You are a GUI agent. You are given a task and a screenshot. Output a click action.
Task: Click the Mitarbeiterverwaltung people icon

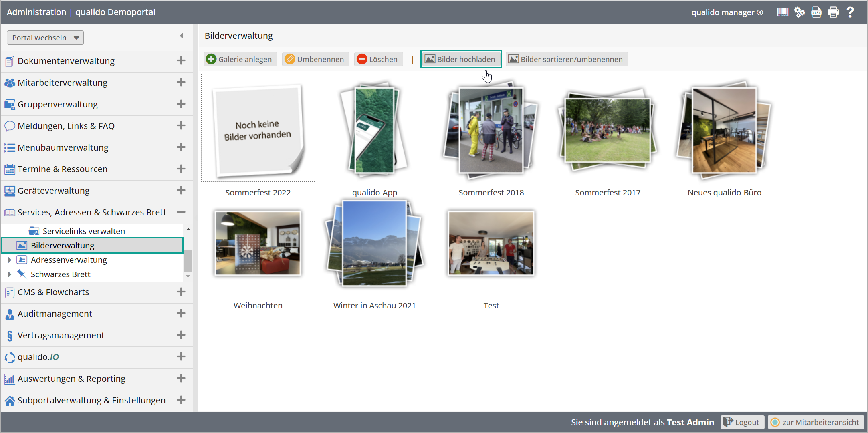(x=10, y=83)
